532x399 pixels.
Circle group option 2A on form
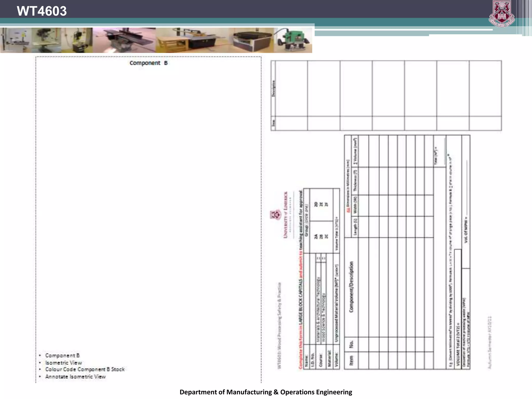(316, 236)
